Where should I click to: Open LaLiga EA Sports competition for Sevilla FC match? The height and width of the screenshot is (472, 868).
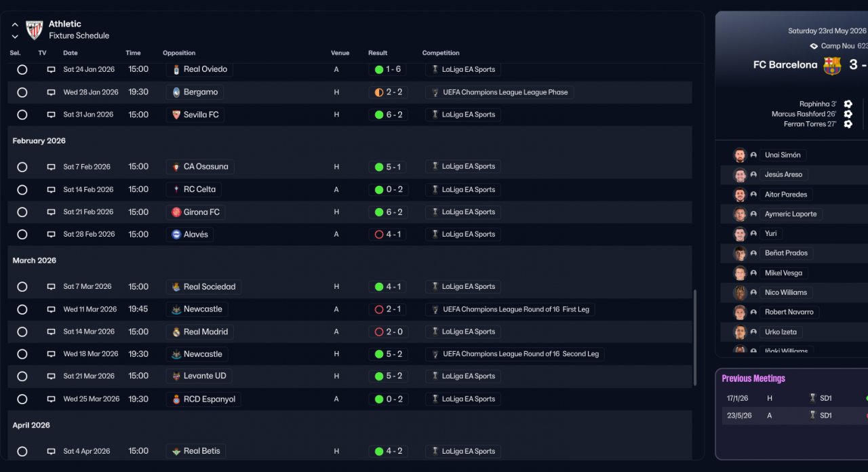(463, 115)
